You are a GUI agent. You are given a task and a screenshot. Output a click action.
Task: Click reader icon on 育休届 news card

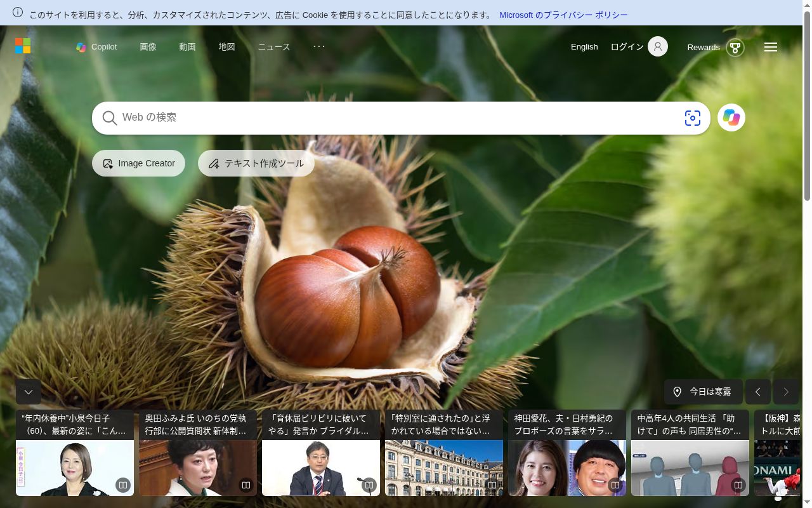369,485
